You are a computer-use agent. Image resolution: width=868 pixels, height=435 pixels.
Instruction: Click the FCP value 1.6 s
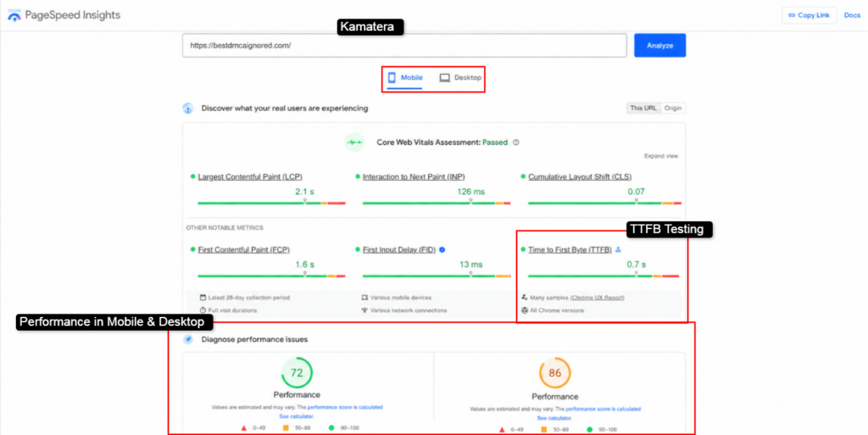[304, 265]
